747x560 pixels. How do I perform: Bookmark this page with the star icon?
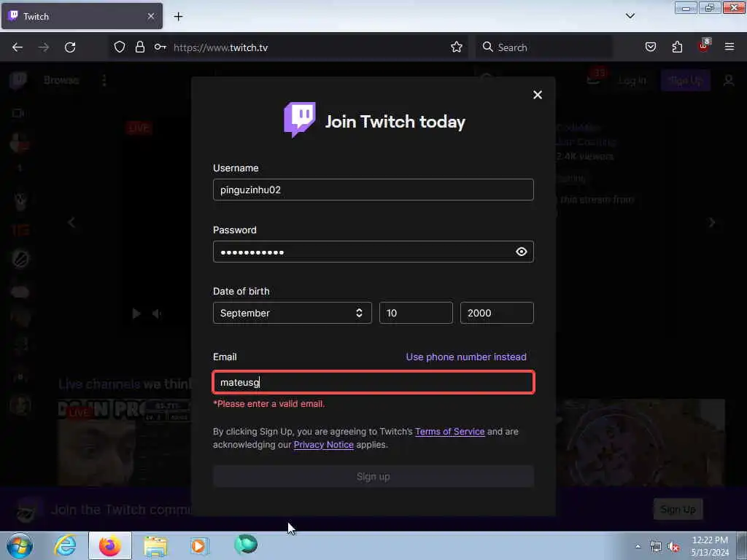pyautogui.click(x=457, y=47)
